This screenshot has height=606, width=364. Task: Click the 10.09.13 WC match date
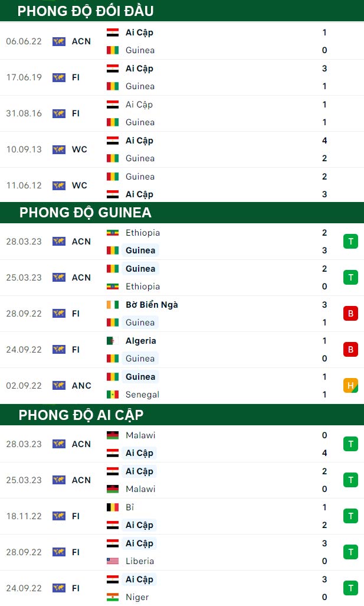[x=24, y=149]
